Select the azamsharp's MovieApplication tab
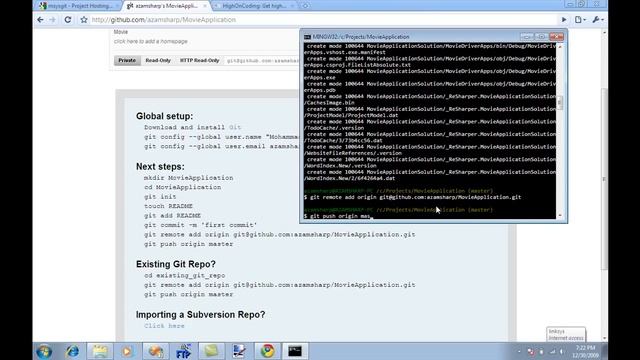The image size is (640, 360). tap(166, 6)
